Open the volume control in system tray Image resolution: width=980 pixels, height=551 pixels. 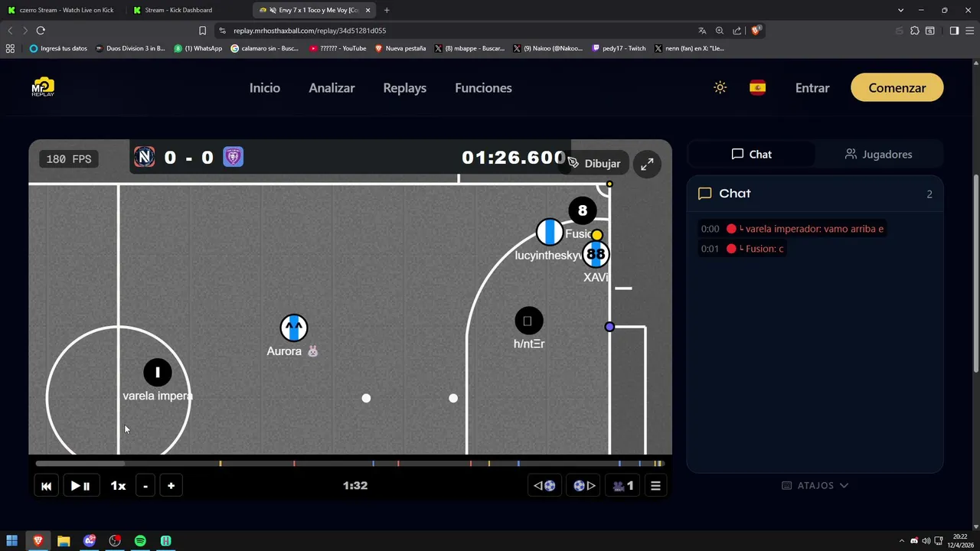tap(926, 541)
